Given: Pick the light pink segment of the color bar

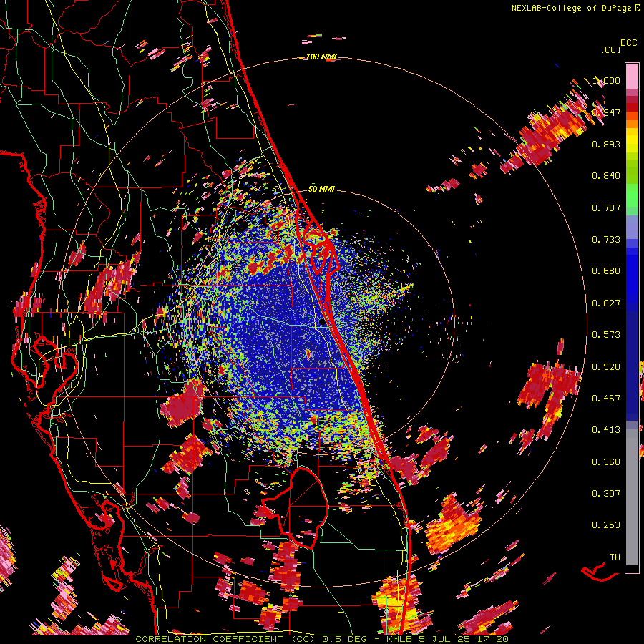Looking at the screenshot, I should (x=632, y=76).
